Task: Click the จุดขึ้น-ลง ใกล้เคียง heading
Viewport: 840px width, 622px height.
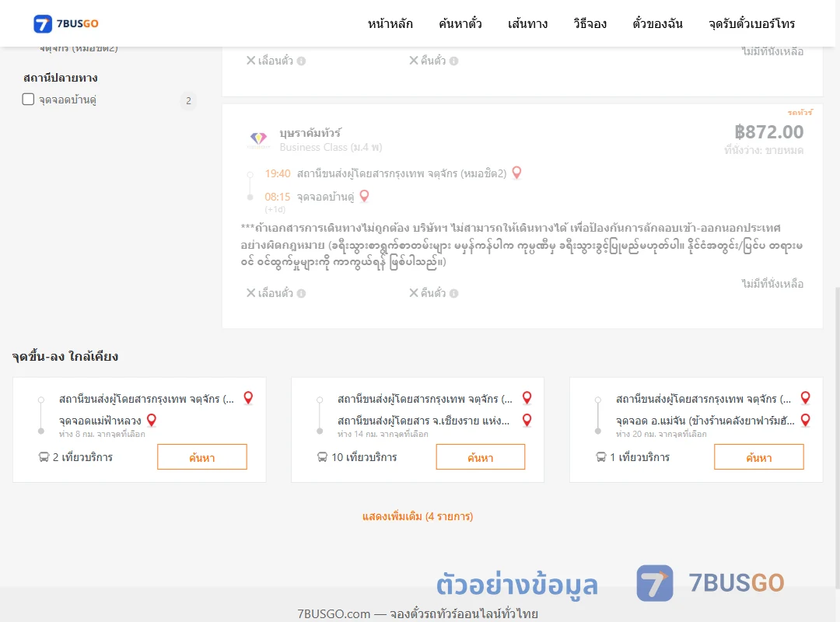Action: 65,357
